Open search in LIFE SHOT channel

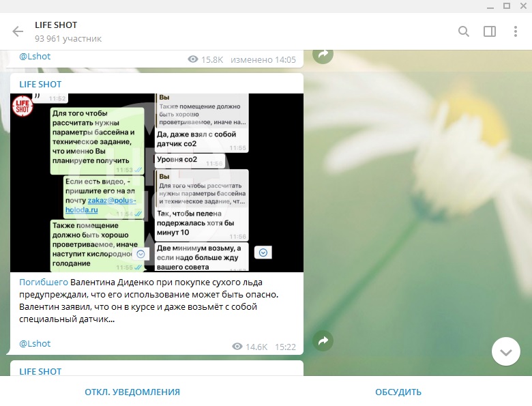tap(464, 31)
